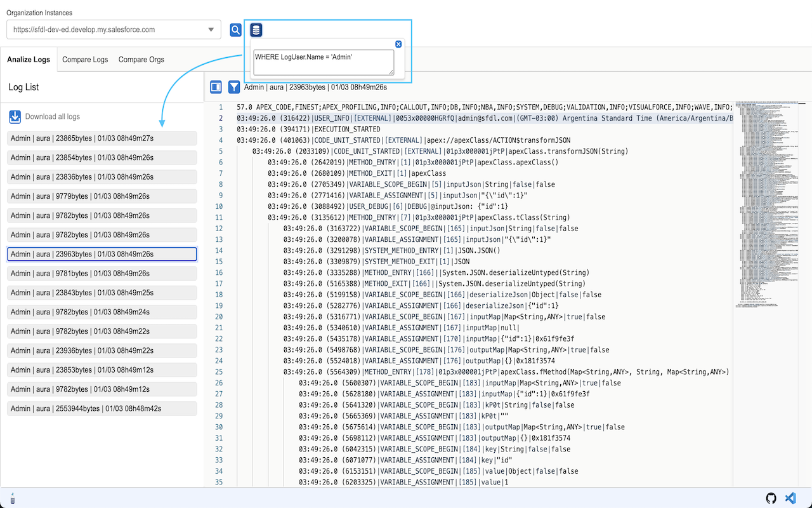Click the METHOD_EXIT apexClass line
This screenshot has height=508, width=812.
click(357, 173)
